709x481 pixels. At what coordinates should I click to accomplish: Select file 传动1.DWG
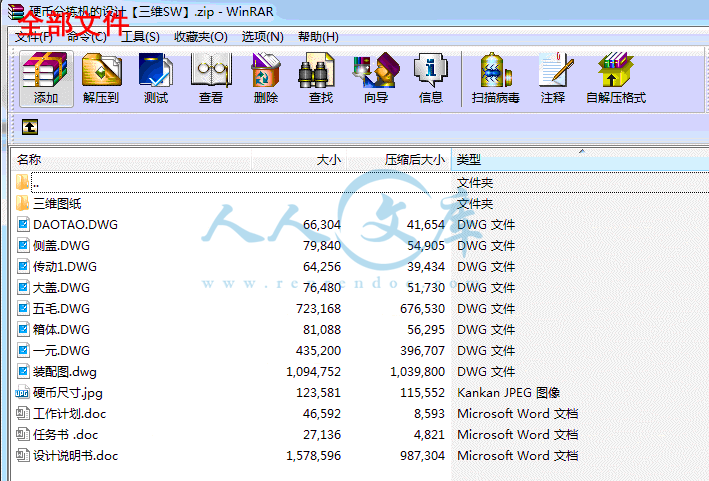coord(65,267)
